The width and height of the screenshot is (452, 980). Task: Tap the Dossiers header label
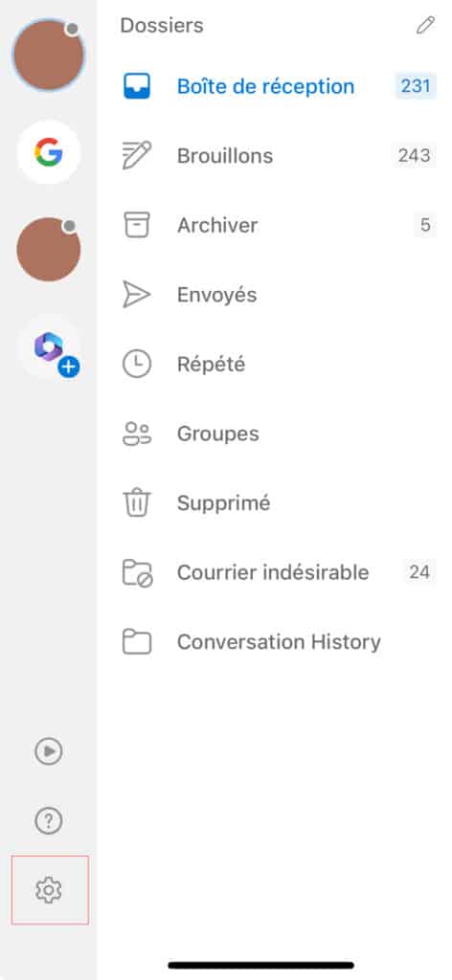(162, 26)
